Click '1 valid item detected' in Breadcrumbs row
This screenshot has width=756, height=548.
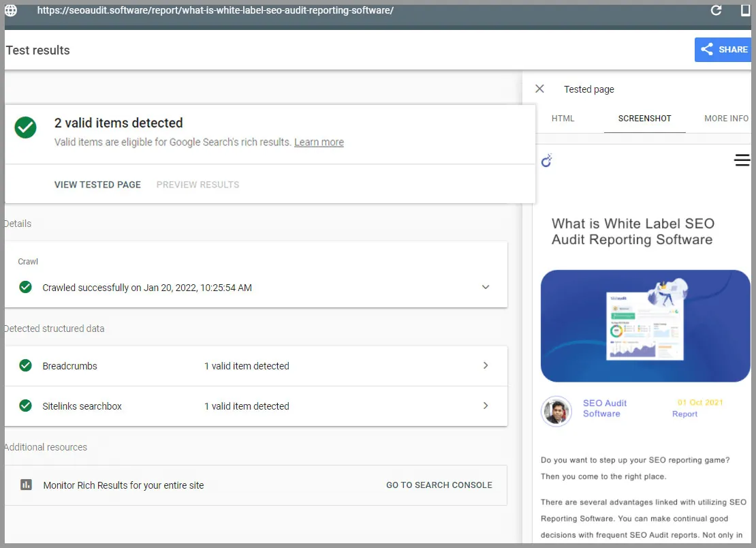pyautogui.click(x=247, y=365)
